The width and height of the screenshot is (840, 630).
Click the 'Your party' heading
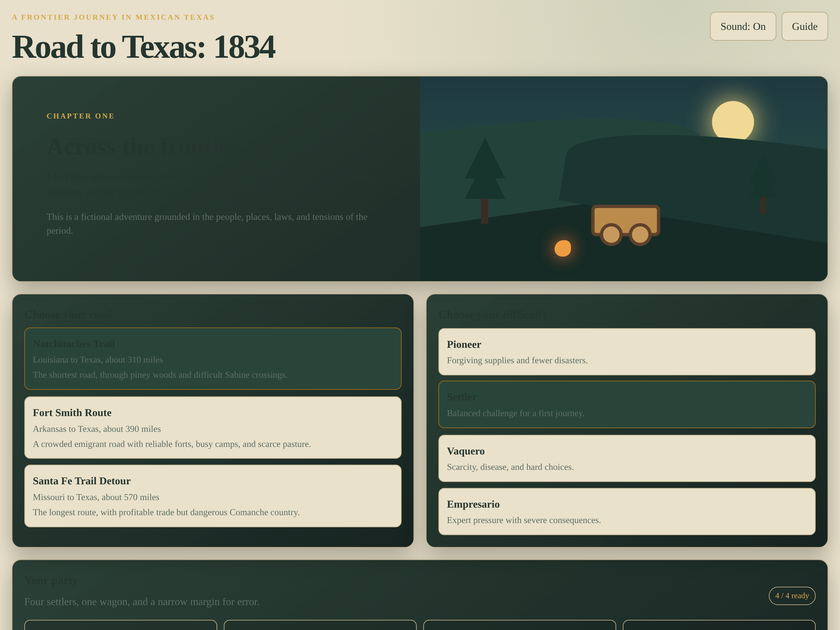coord(51,580)
